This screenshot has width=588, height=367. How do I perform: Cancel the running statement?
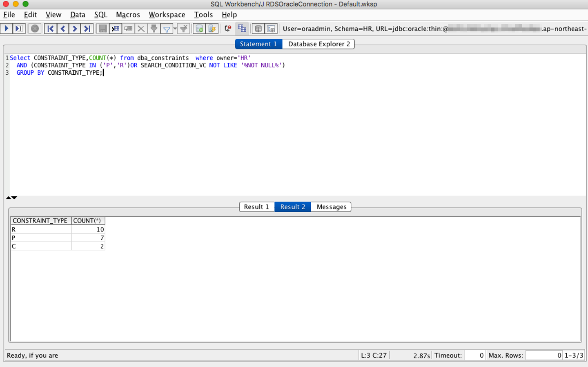click(35, 29)
